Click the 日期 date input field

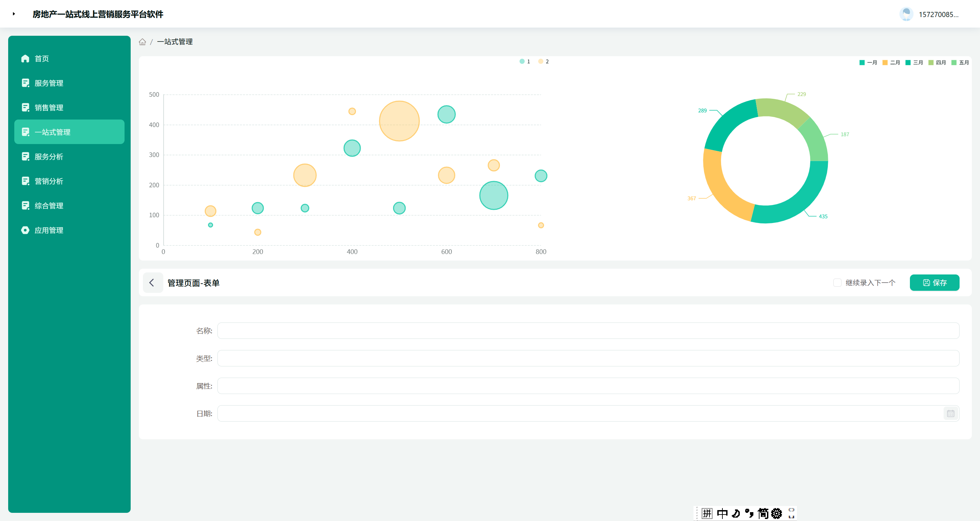click(588, 414)
